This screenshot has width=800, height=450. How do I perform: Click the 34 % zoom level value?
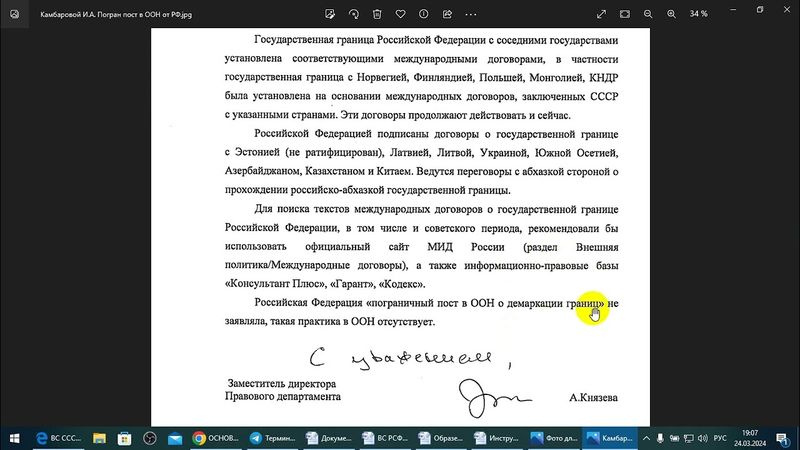(698, 14)
